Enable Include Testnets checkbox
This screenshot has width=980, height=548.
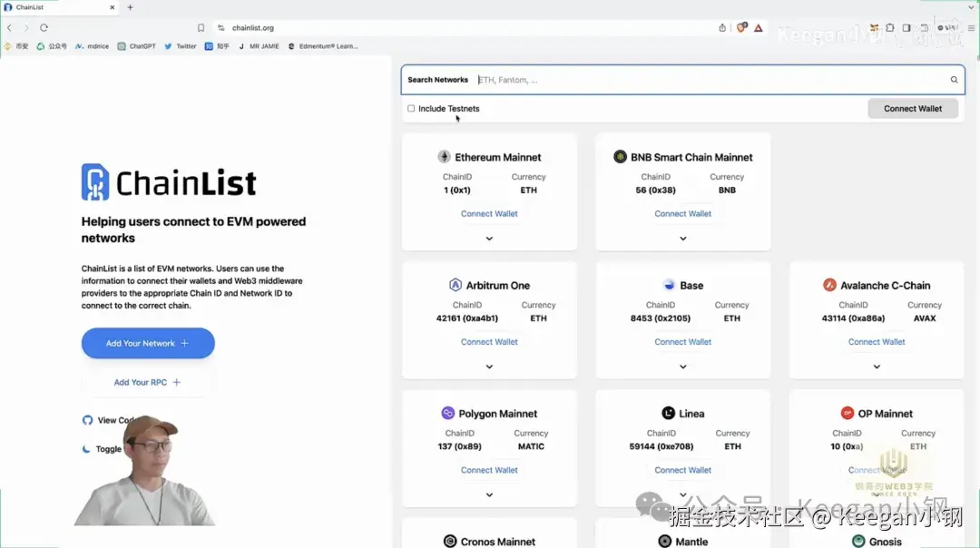pos(411,108)
